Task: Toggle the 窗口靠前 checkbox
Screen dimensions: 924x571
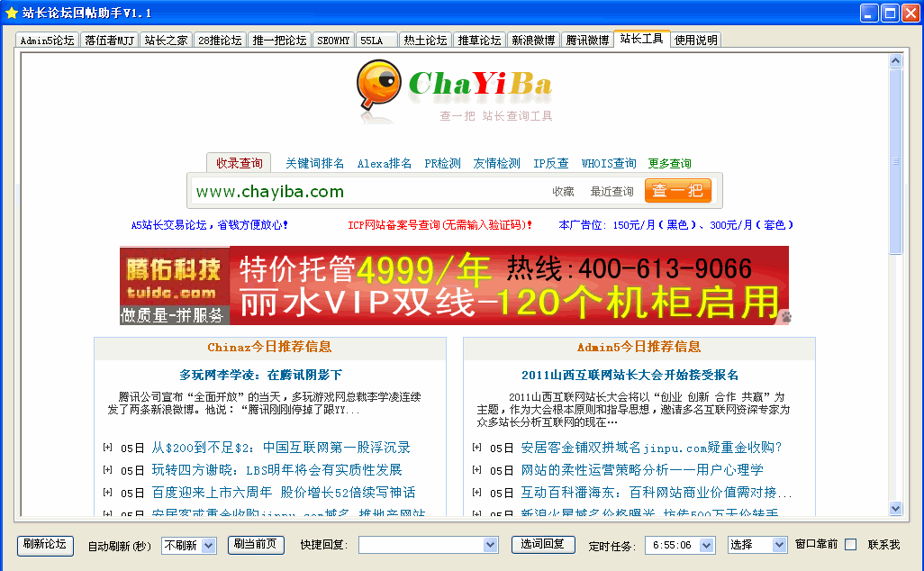Action: pos(850,545)
